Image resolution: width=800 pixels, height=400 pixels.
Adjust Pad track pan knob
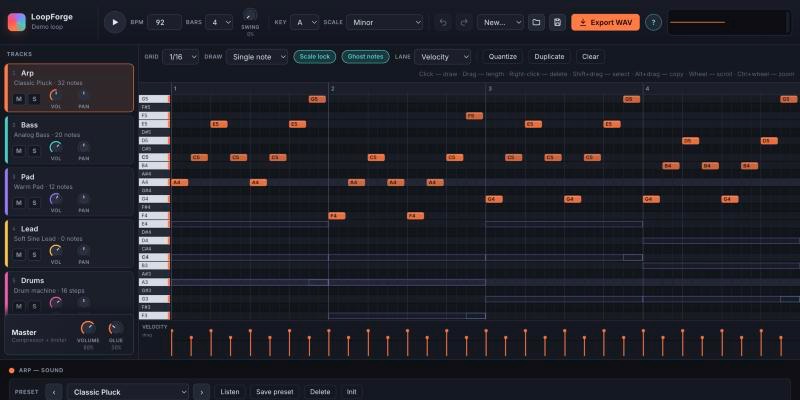pos(84,199)
